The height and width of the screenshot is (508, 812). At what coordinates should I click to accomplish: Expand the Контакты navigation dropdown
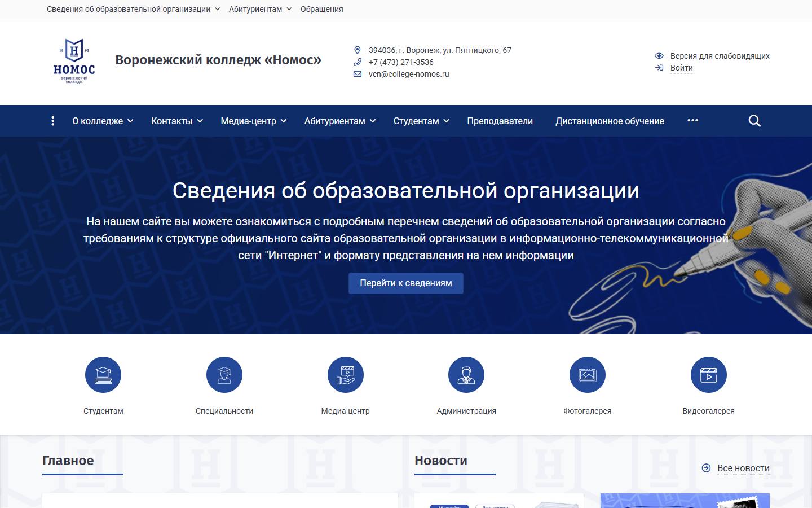(177, 121)
